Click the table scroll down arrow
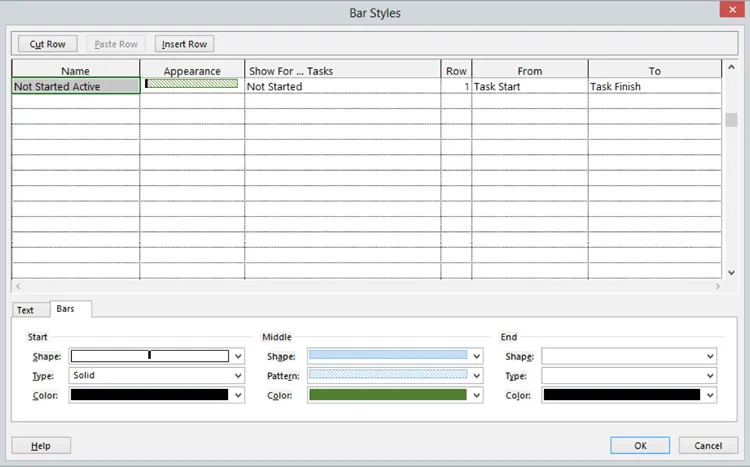 tap(731, 272)
